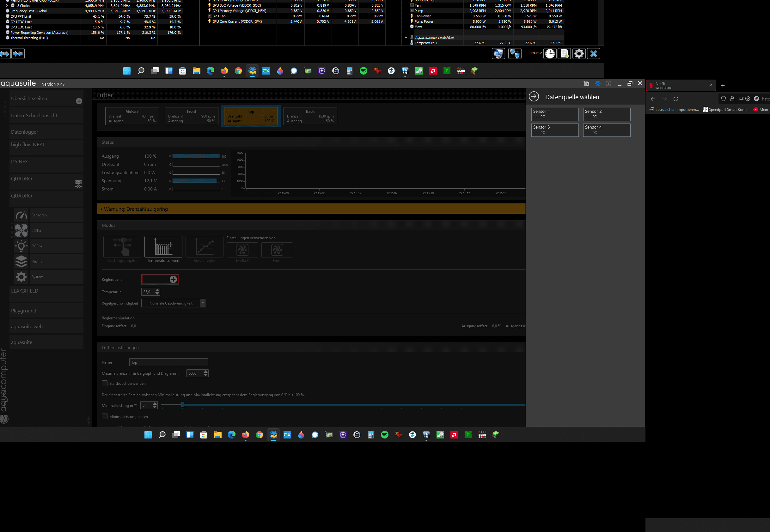This screenshot has height=532, width=770.
Task: Click the fan Name input field containing Top
Action: point(169,362)
